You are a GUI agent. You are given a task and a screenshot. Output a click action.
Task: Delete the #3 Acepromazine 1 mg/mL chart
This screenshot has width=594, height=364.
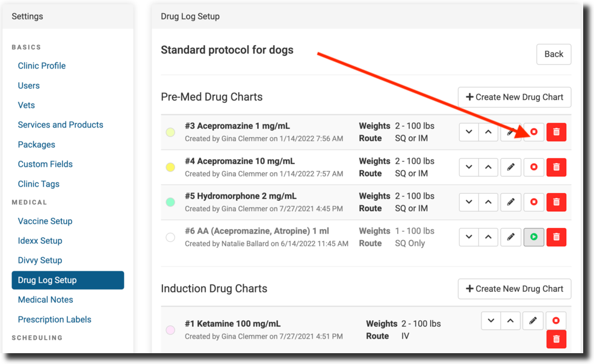tap(556, 132)
